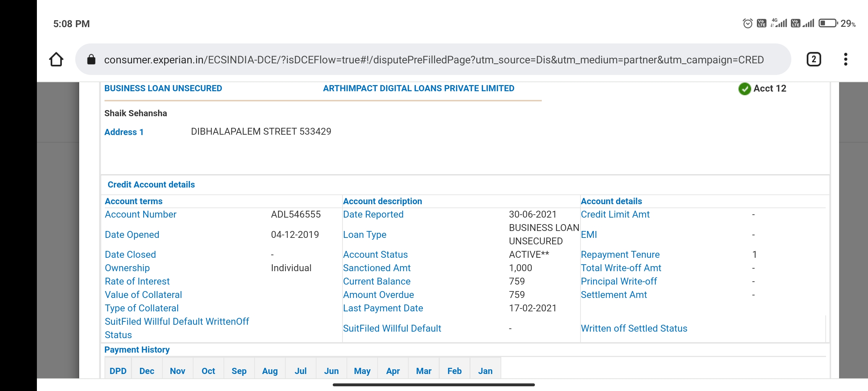This screenshot has width=868, height=391.
Task: Click the DPD header cell
Action: 118,371
